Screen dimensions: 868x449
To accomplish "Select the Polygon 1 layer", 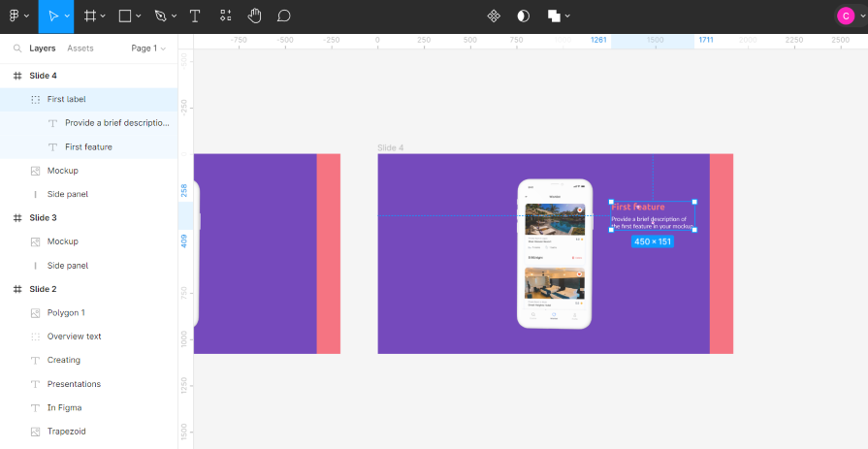I will pyautogui.click(x=66, y=312).
